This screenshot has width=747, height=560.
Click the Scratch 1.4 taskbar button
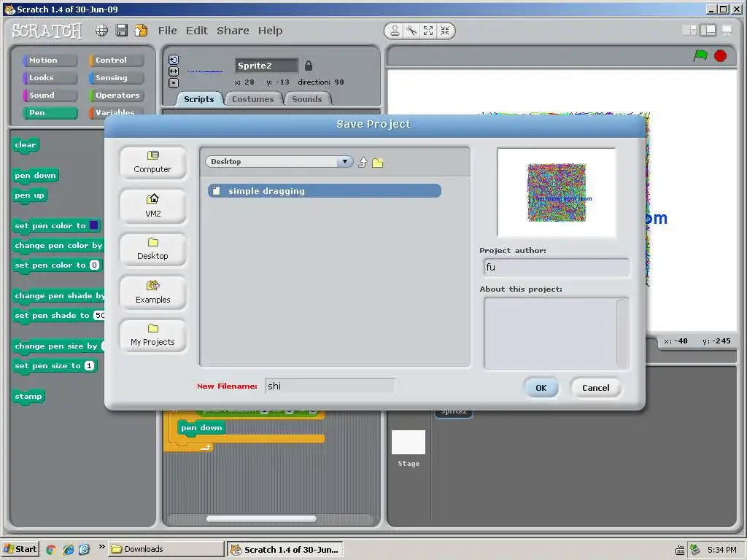point(285,550)
